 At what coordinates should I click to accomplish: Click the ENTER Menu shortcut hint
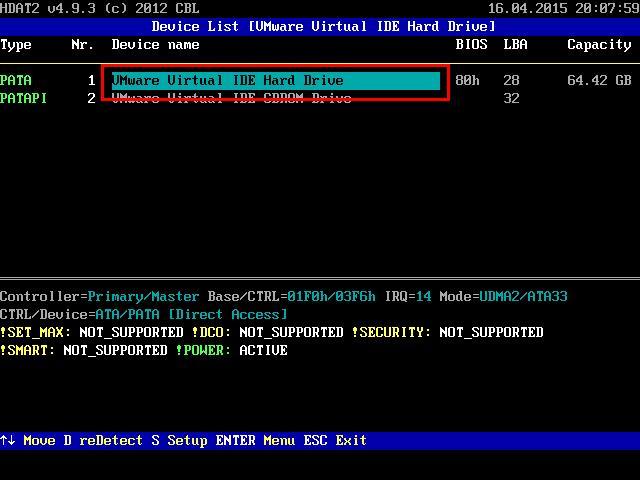(255, 440)
